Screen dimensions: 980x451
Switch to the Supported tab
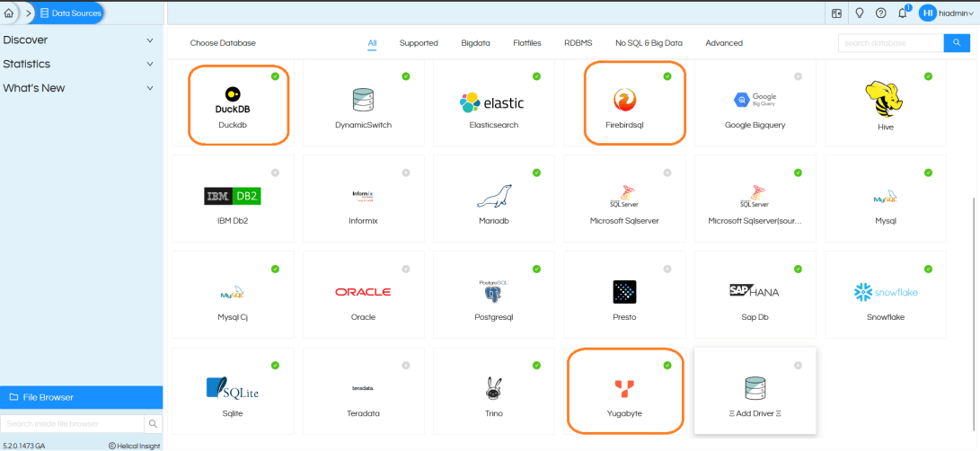(419, 43)
